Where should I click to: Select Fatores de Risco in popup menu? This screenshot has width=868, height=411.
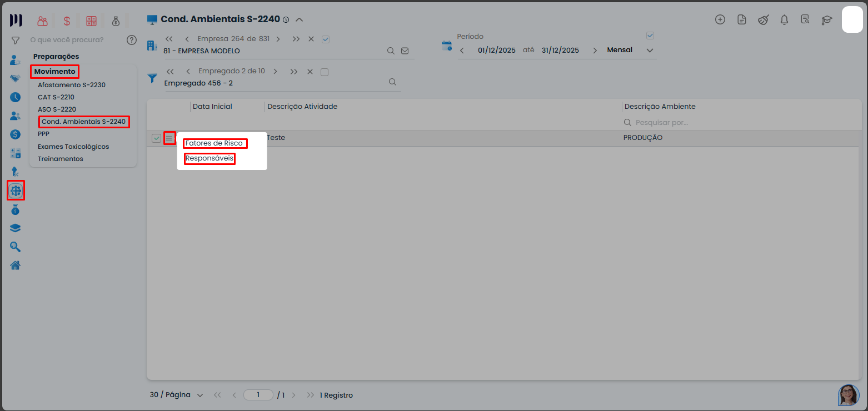click(214, 143)
